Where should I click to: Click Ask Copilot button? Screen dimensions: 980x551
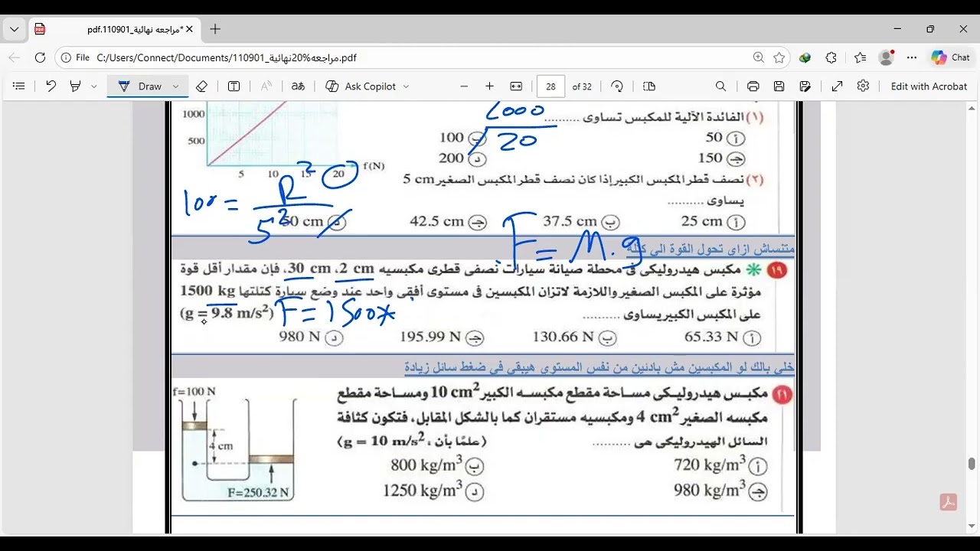pyautogui.click(x=361, y=86)
